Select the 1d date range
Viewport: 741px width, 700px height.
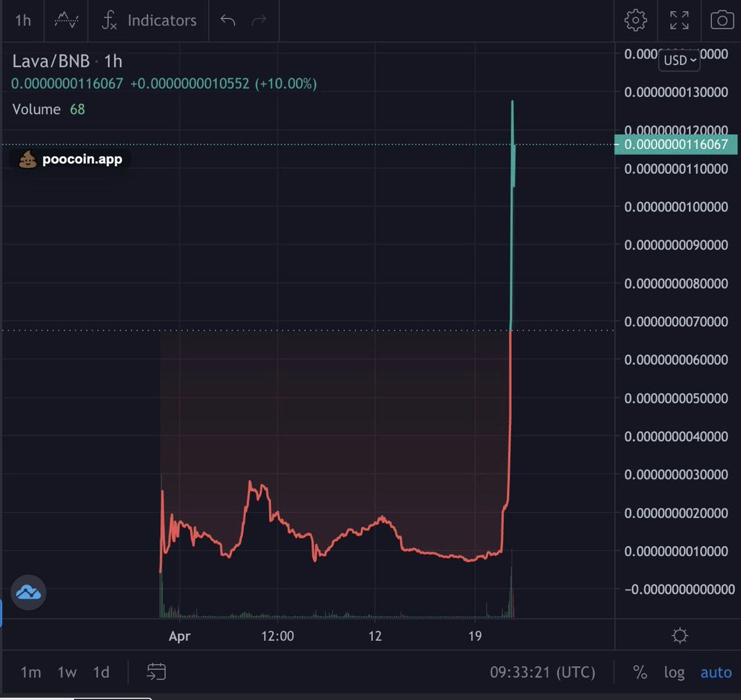[101, 672]
